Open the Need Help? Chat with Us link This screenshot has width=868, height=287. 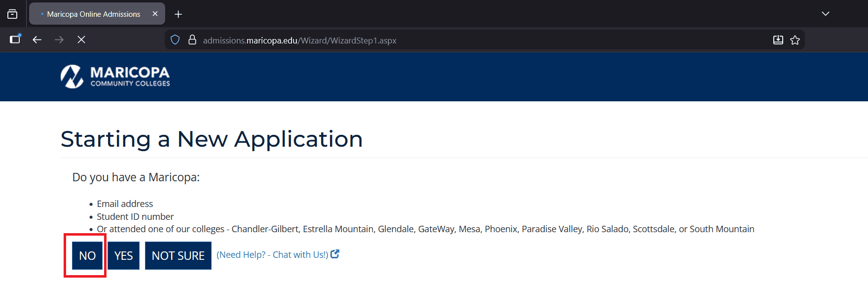[x=272, y=255]
